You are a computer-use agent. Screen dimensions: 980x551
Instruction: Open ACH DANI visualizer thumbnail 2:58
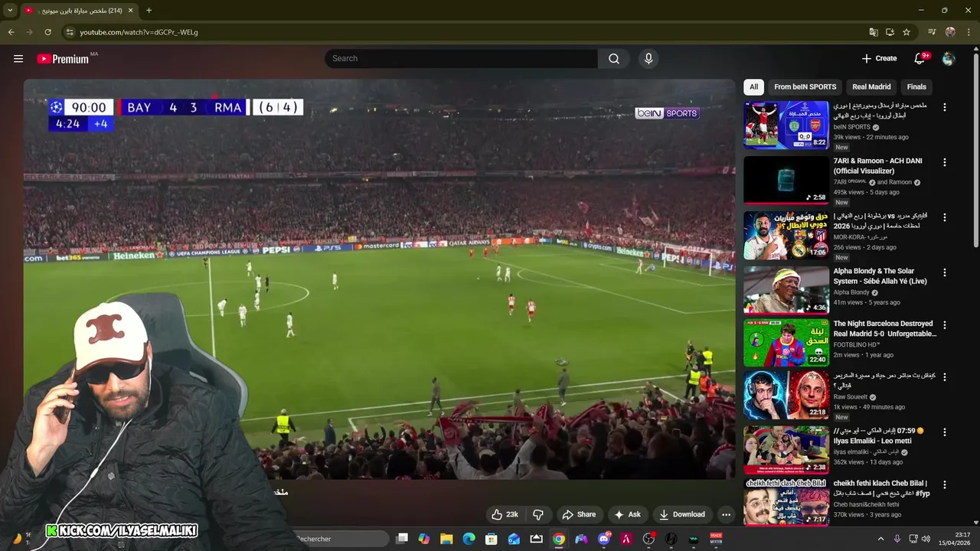786,180
